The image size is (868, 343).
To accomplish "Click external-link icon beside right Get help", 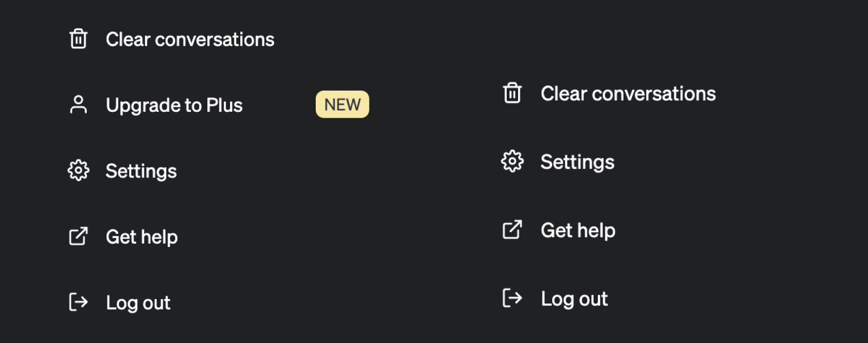I will [512, 230].
